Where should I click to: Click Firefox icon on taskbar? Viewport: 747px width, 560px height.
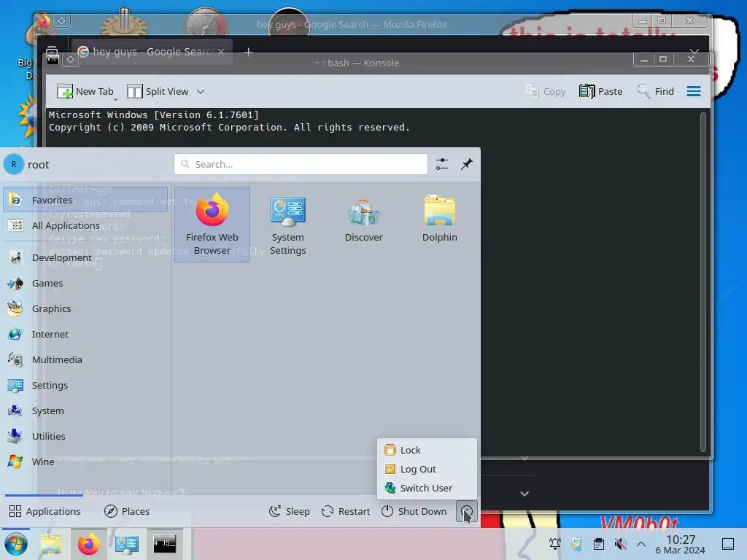pos(88,544)
